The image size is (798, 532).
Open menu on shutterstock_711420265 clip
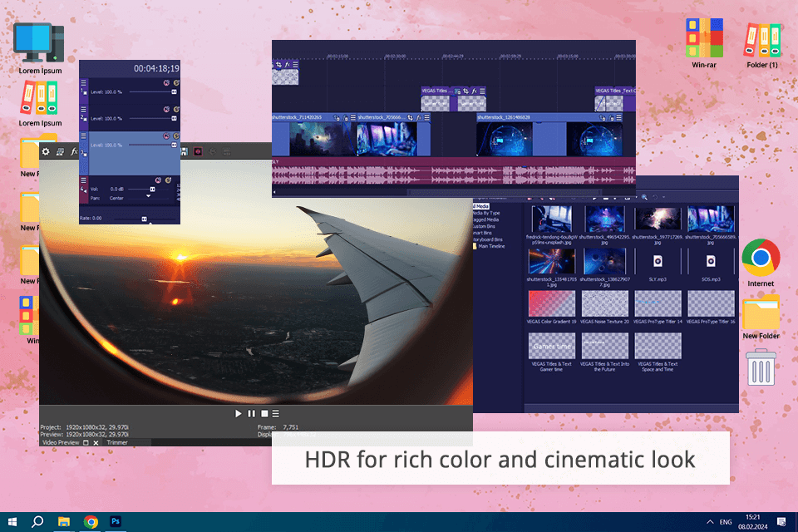click(353, 117)
